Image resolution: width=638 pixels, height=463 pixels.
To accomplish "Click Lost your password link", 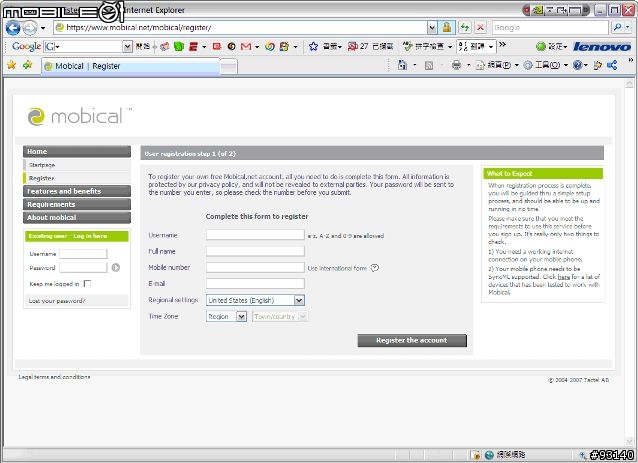I will click(x=57, y=301).
